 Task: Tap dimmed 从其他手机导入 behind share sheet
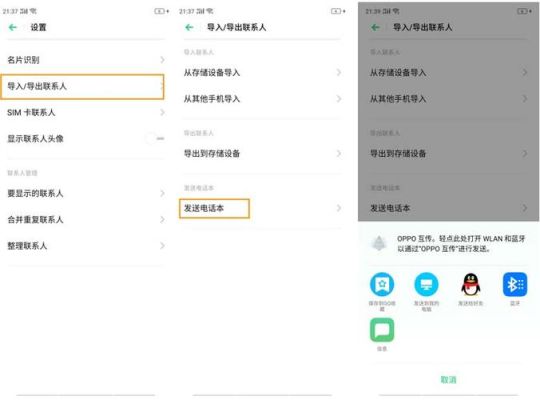448,99
